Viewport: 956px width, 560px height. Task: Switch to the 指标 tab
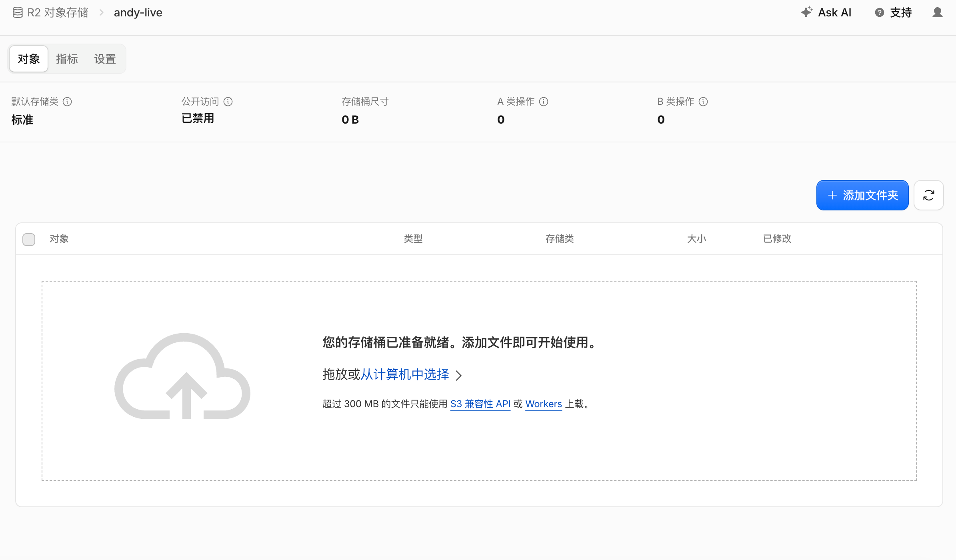(x=67, y=59)
